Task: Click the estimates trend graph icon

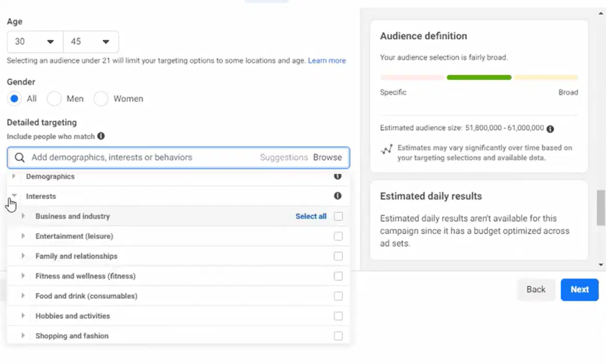Action: click(x=386, y=149)
